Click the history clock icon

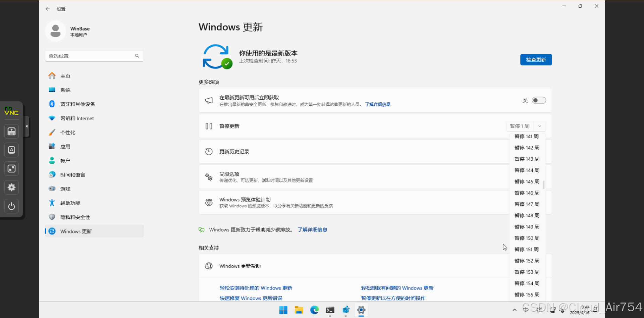point(209,152)
